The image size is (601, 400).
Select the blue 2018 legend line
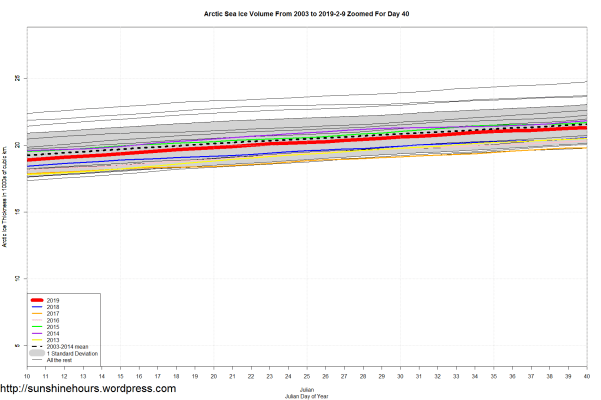click(x=38, y=307)
